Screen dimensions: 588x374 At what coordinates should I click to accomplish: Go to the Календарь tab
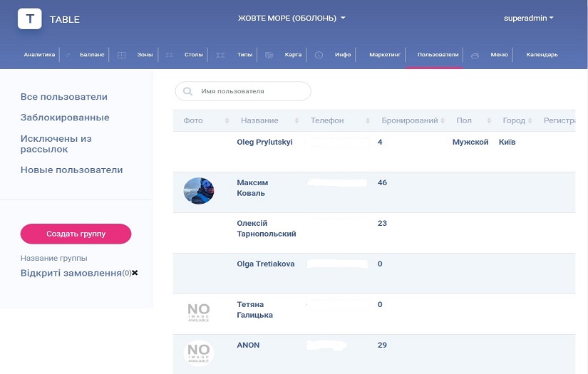pyautogui.click(x=542, y=55)
